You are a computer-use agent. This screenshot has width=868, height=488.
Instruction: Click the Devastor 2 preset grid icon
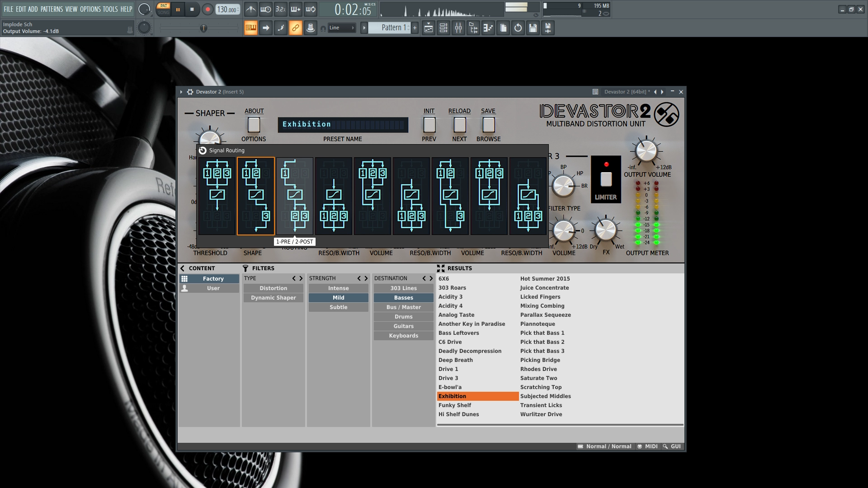(595, 92)
